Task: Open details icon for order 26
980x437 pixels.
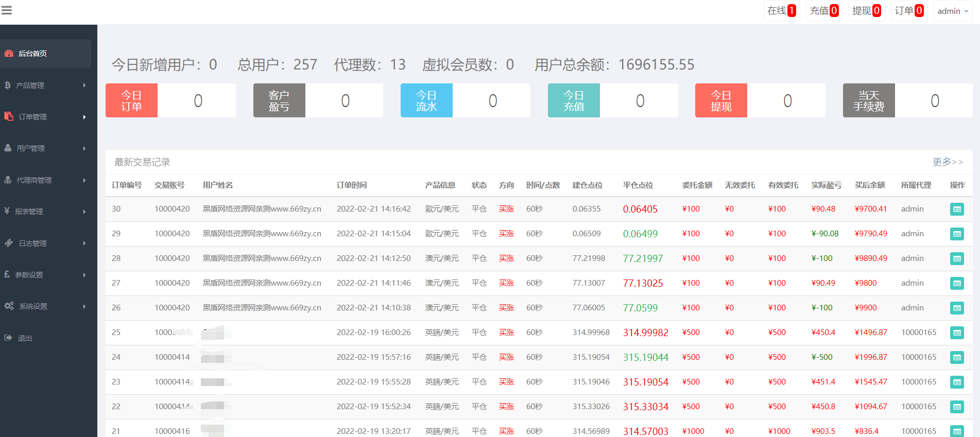Action: tap(957, 308)
